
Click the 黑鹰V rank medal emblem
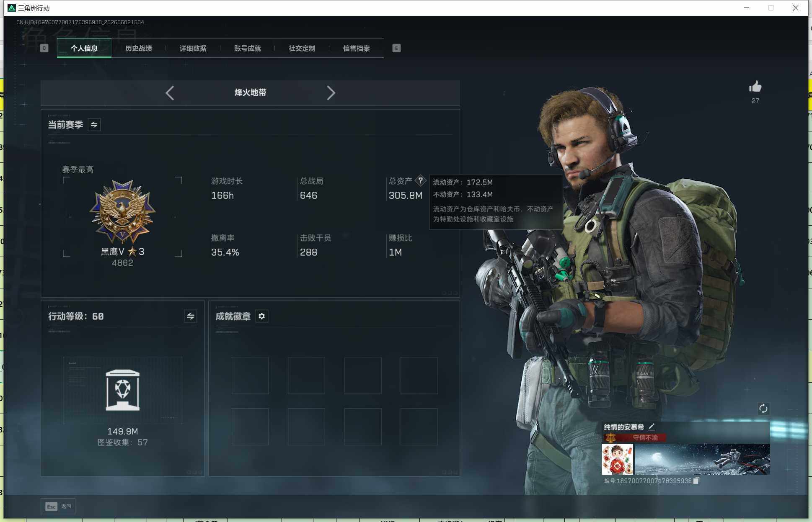pyautogui.click(x=122, y=211)
